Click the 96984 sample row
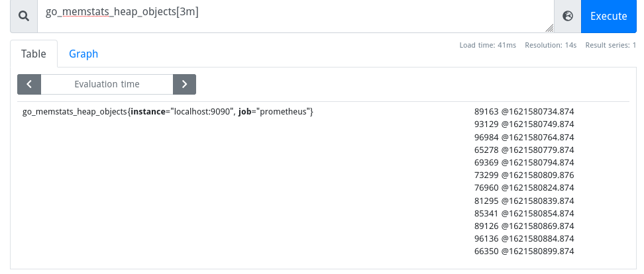The height and width of the screenshot is (274, 644). [x=524, y=137]
